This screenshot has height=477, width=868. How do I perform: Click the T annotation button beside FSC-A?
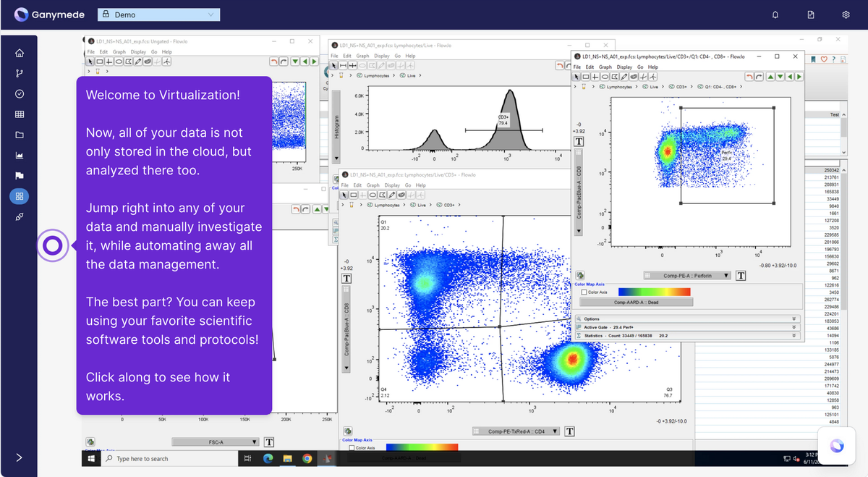tap(268, 442)
